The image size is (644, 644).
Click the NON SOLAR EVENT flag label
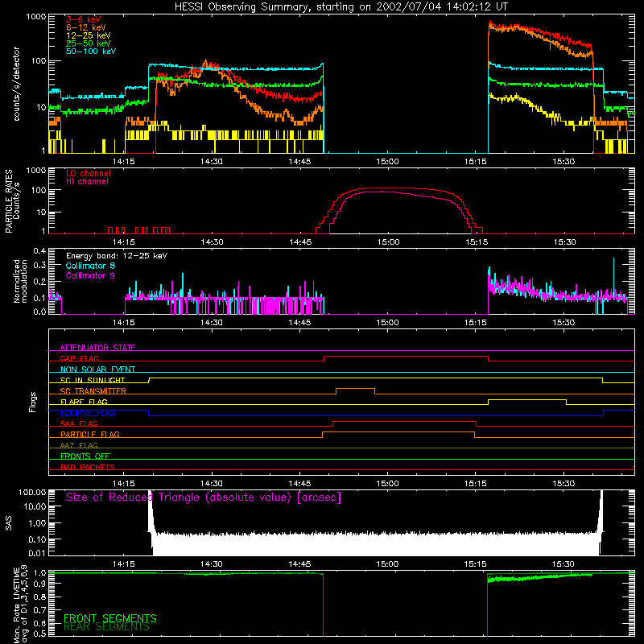97,369
